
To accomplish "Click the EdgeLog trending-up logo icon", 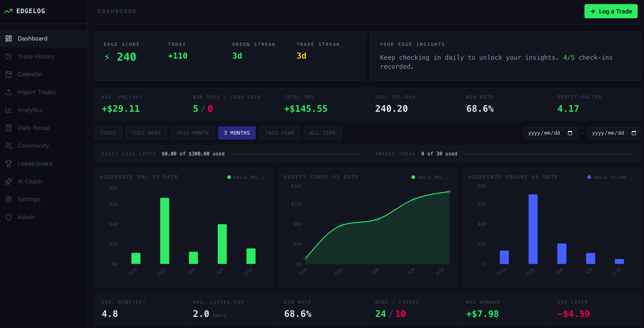I will [8, 11].
